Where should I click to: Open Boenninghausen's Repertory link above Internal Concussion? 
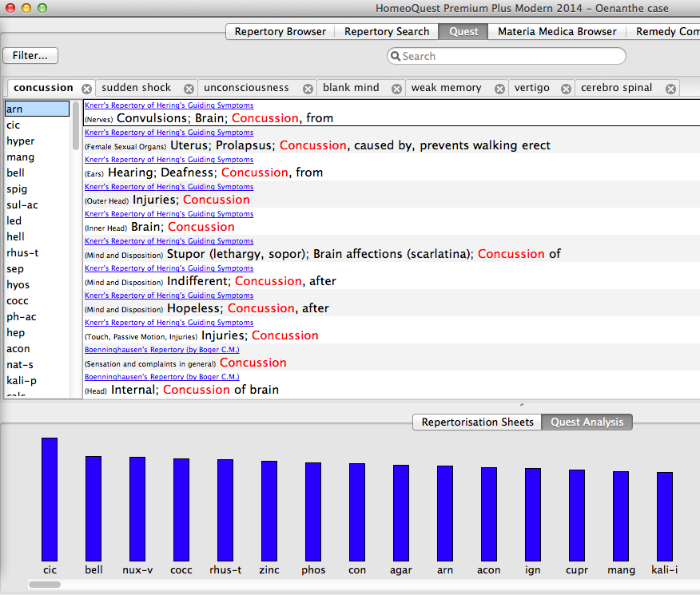click(161, 377)
